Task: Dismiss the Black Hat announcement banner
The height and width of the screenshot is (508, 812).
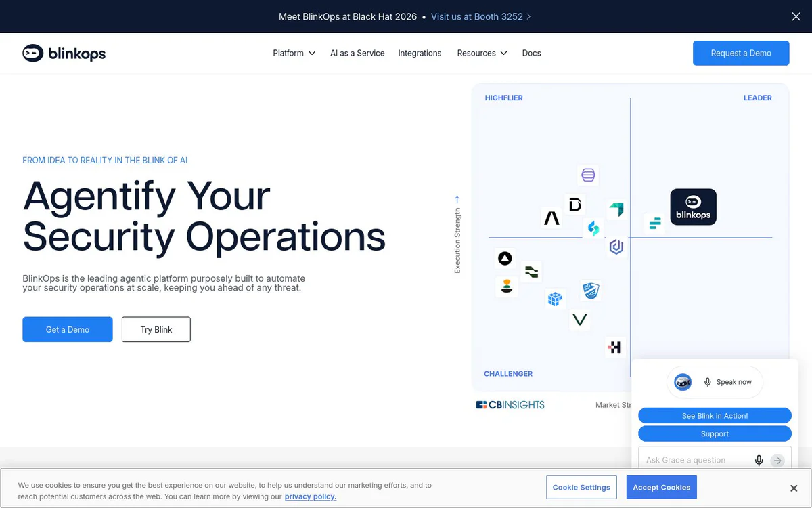Action: click(x=796, y=16)
